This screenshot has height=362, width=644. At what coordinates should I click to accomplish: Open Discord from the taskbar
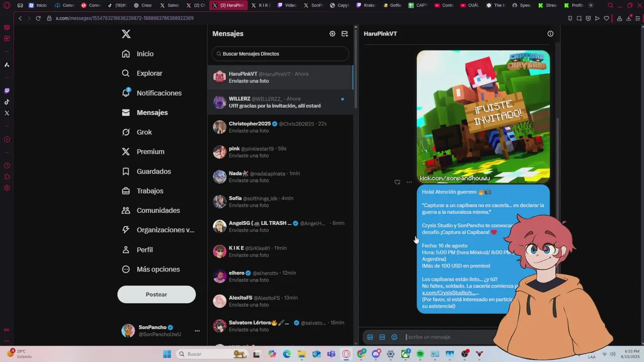tap(376, 354)
